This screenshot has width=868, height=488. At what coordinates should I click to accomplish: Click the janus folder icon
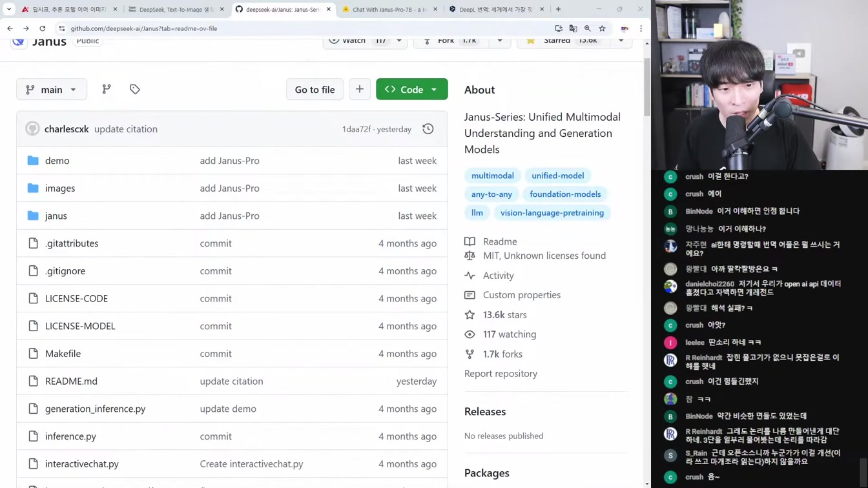coord(33,216)
